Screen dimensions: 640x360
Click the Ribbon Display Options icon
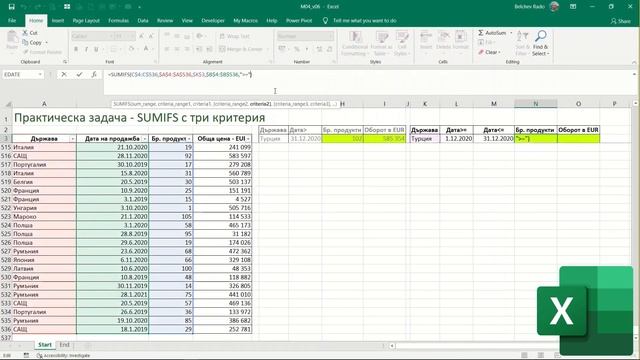tap(573, 7)
